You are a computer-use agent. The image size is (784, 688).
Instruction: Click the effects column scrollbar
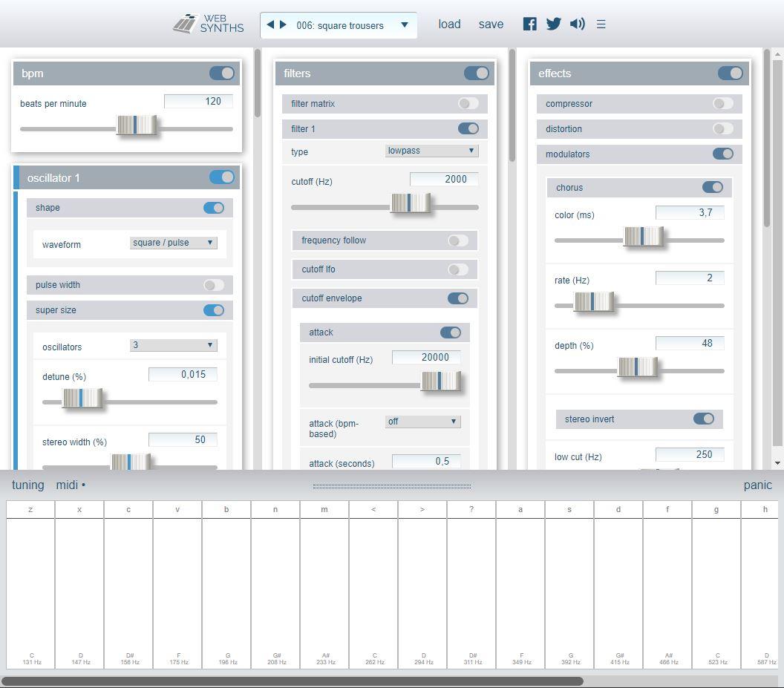click(766, 139)
